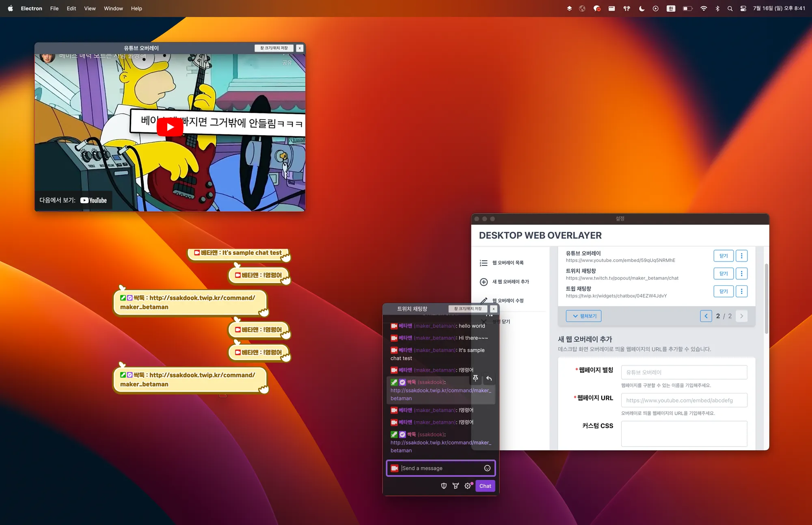
Task: Click the shield moderation icon in chat
Action: tap(444, 486)
